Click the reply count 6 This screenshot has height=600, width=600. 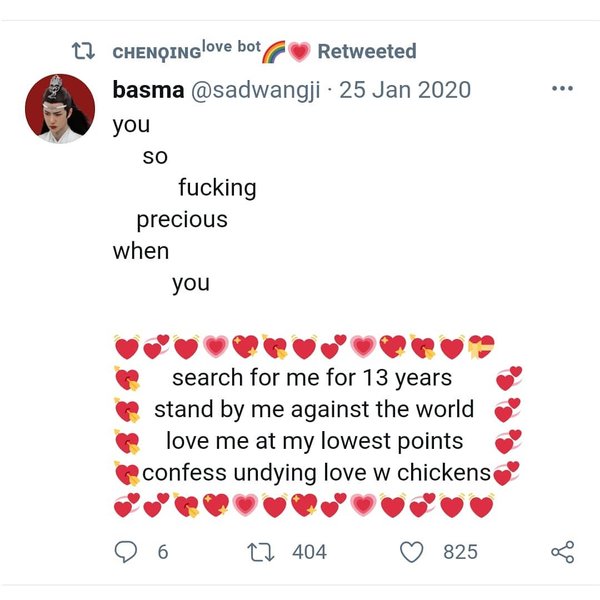click(162, 551)
